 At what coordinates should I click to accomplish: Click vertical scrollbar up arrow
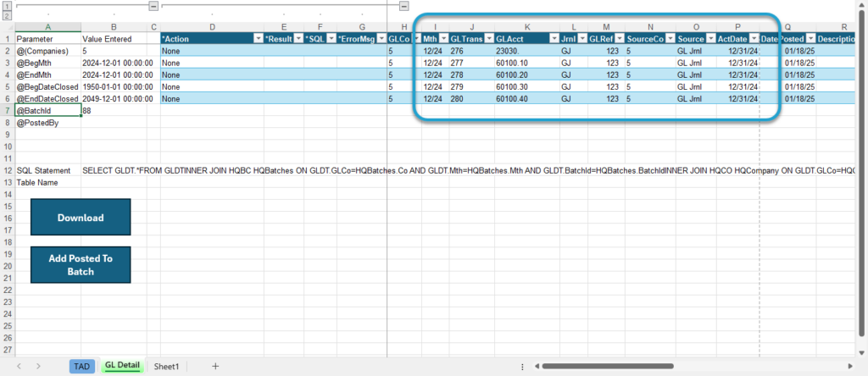(x=862, y=6)
